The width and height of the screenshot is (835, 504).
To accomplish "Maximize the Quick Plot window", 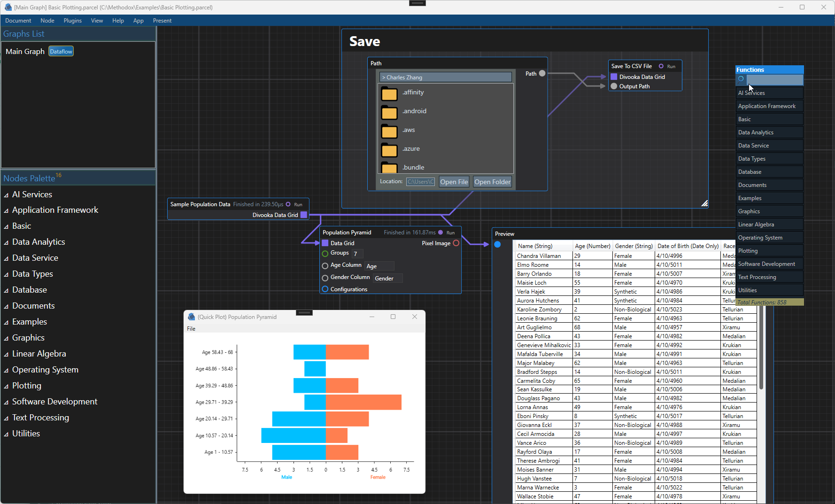I will [393, 317].
